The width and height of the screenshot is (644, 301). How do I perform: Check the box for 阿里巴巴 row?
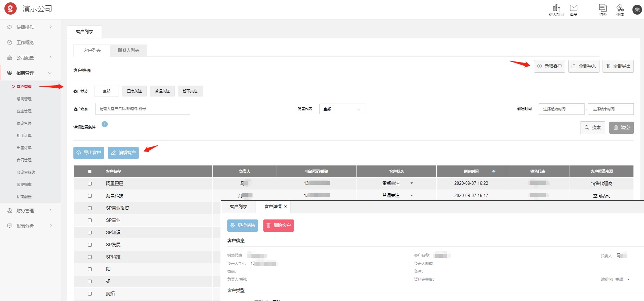click(90, 183)
